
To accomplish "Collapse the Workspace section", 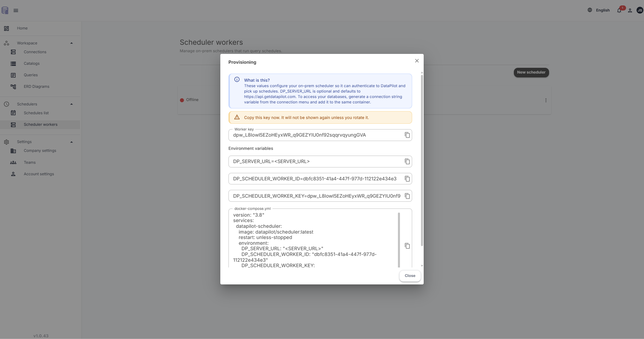I will pos(71,43).
